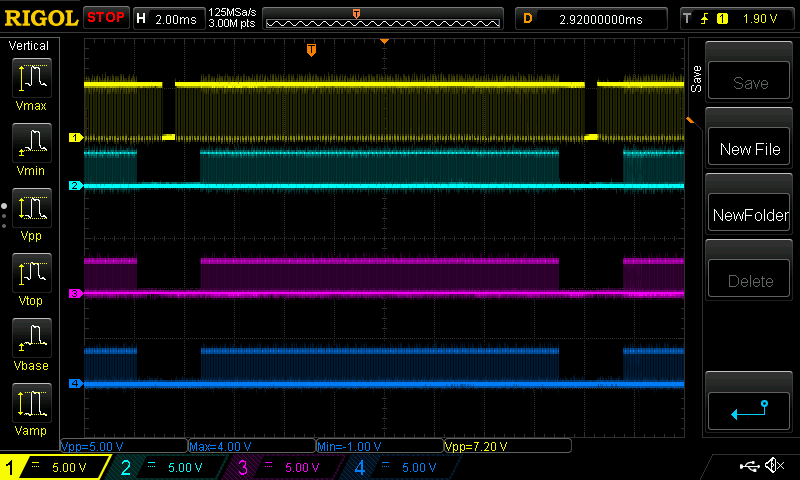
Task: Click the trigger rising edge slope icon
Action: point(704,19)
